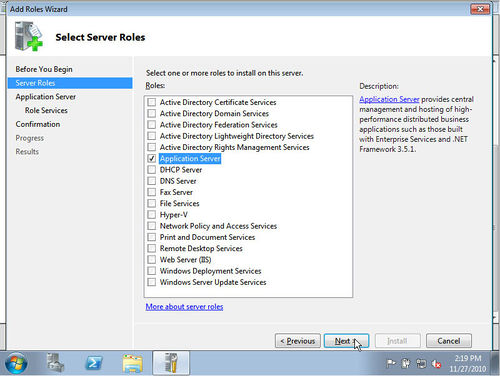
Task: Open the Application Server step in sidebar
Action: tap(45, 97)
